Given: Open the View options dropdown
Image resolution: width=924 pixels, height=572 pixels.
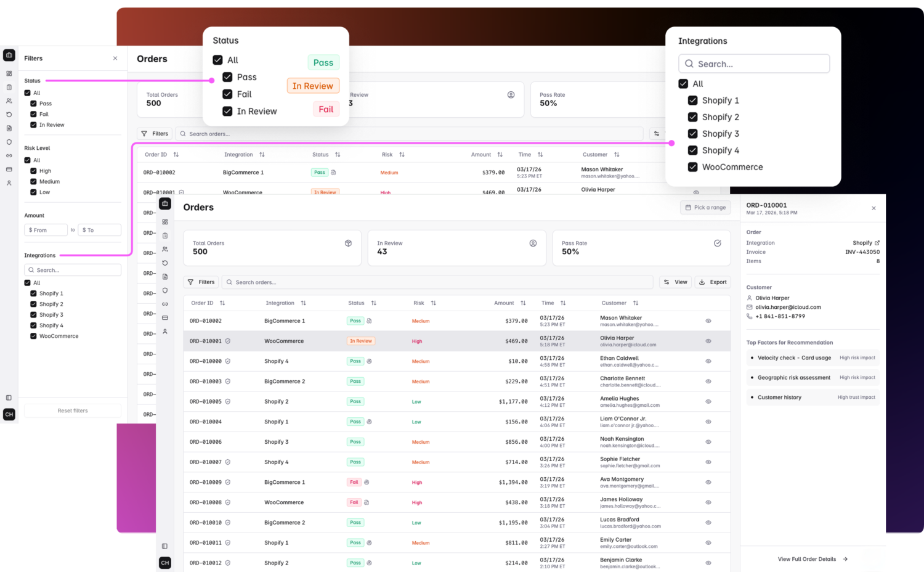Looking at the screenshot, I should coord(675,282).
